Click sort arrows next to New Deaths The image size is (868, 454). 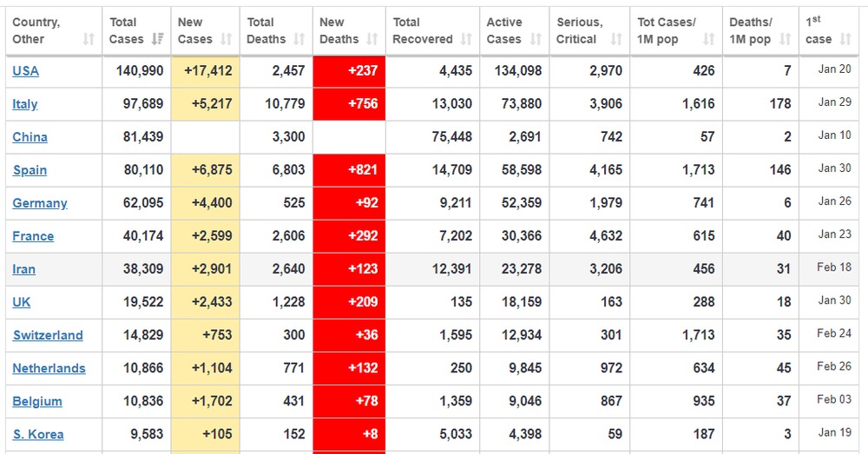(x=372, y=39)
